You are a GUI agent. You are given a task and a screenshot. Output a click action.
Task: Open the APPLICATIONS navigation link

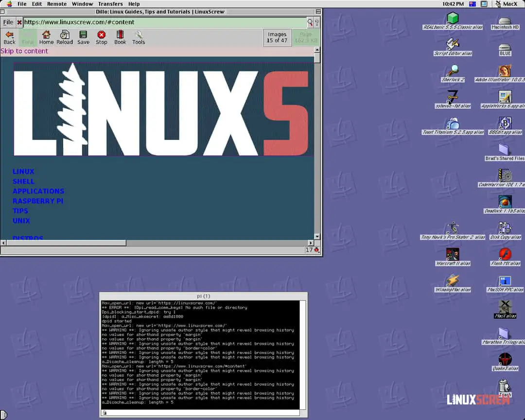[38, 191]
